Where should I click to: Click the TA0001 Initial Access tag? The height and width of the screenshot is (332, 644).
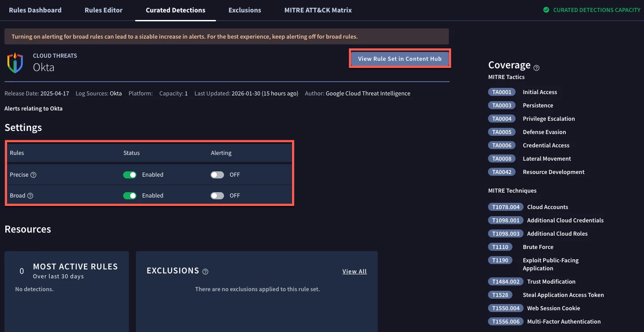tap(502, 92)
